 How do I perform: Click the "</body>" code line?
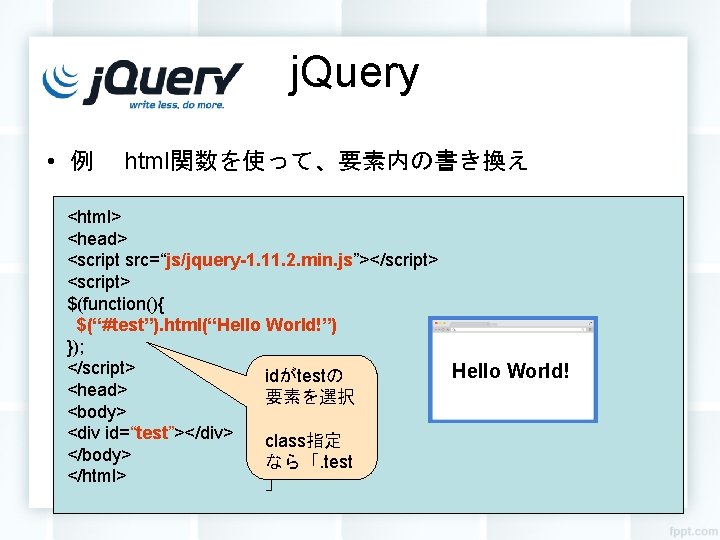pos(99,455)
